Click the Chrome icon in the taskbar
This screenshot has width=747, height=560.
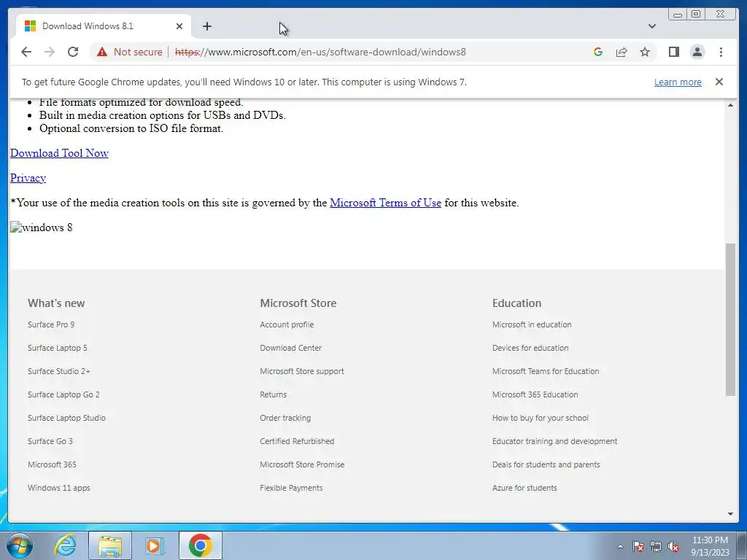pos(200,545)
